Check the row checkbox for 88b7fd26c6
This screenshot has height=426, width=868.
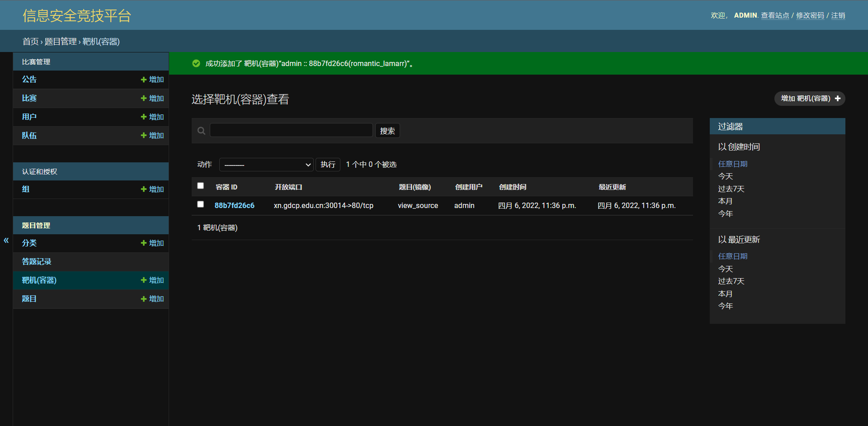pyautogui.click(x=201, y=204)
